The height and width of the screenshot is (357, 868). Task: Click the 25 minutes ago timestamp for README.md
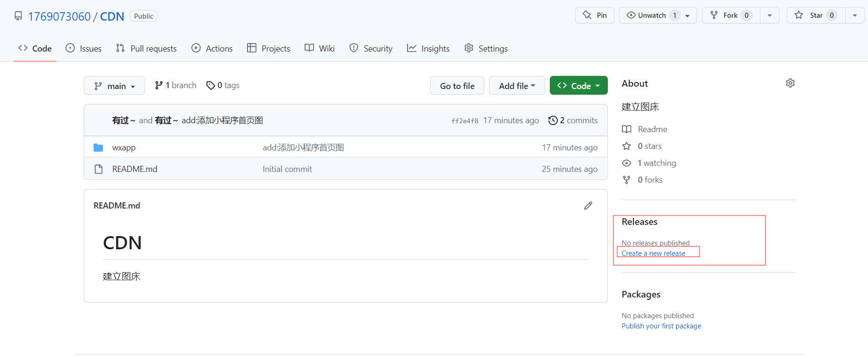[x=569, y=169]
